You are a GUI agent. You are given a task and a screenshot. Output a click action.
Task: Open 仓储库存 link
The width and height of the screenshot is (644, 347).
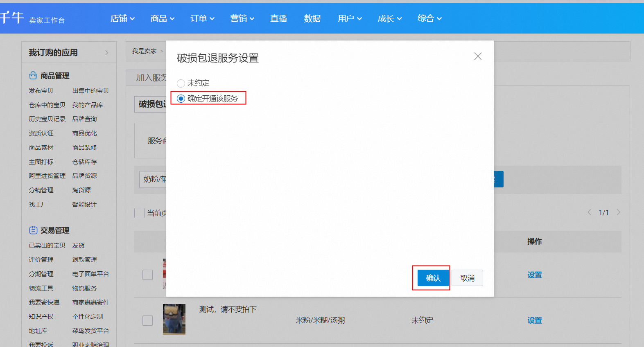84,162
